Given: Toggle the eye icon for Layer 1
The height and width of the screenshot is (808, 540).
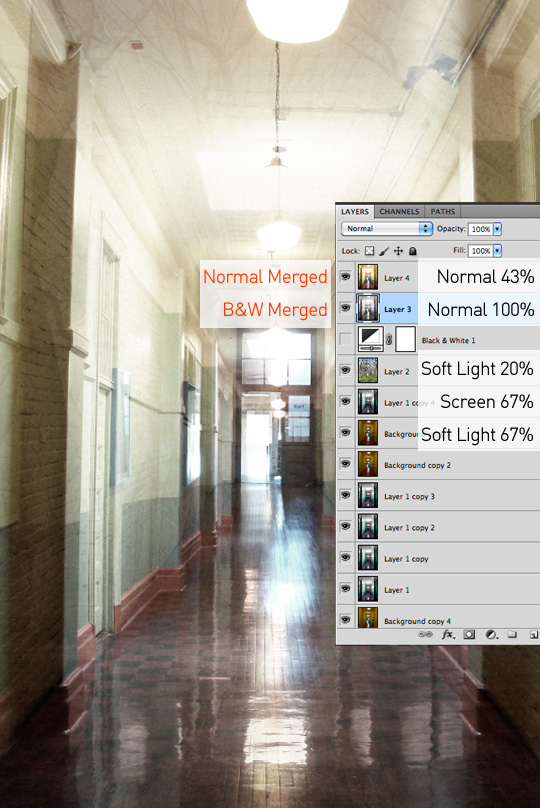Looking at the screenshot, I should [345, 588].
